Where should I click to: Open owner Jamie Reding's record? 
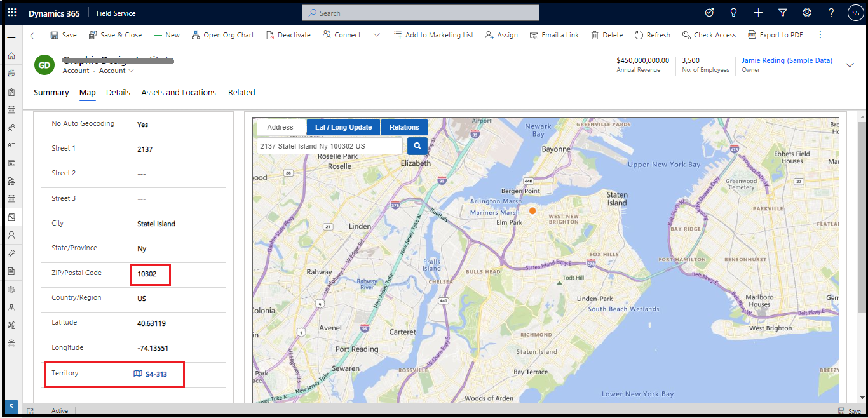(x=787, y=60)
